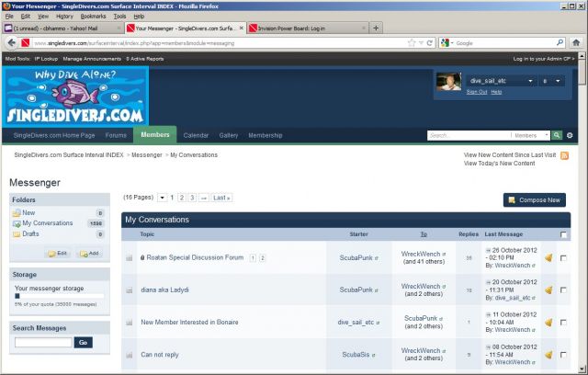The height and width of the screenshot is (375, 588).
Task: Open the File menu
Action: coord(9,17)
